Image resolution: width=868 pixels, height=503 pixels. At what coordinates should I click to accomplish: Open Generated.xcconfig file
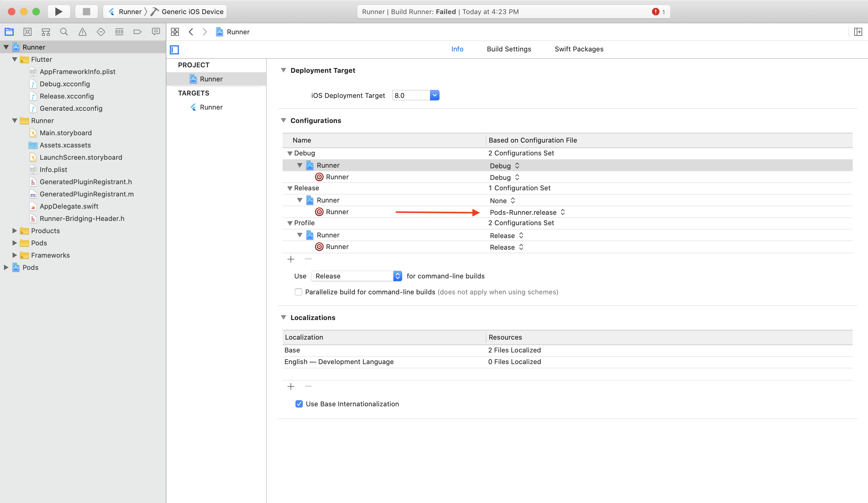click(x=71, y=108)
